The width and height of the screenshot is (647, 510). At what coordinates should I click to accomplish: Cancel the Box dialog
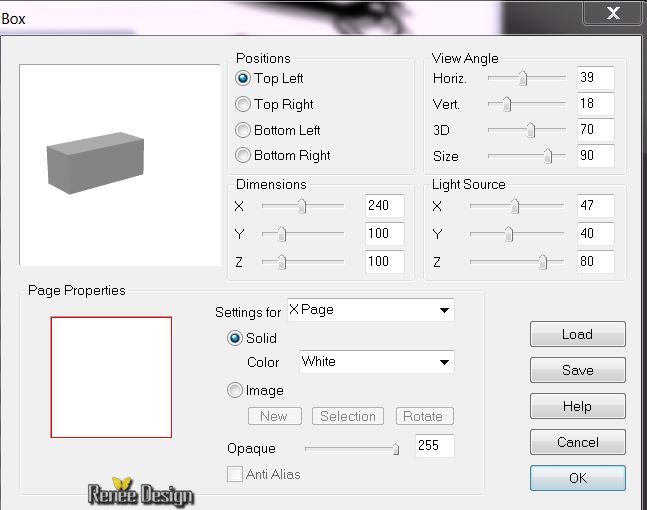tap(578, 442)
